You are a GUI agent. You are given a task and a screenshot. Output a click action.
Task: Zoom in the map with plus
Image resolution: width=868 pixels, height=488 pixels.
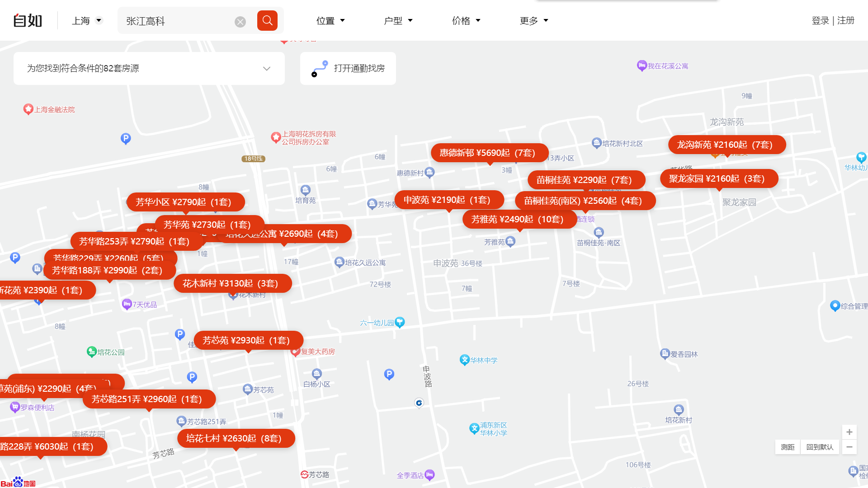click(x=849, y=432)
